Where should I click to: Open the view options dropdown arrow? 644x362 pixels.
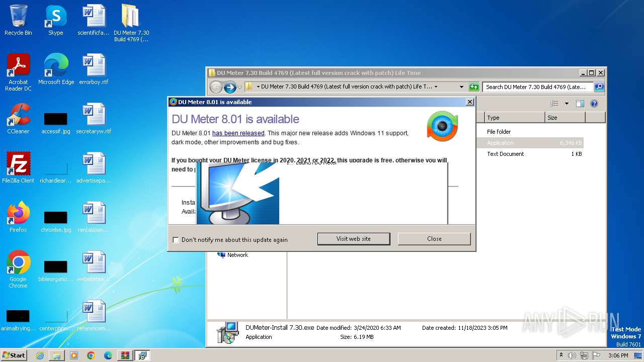pyautogui.click(x=567, y=104)
